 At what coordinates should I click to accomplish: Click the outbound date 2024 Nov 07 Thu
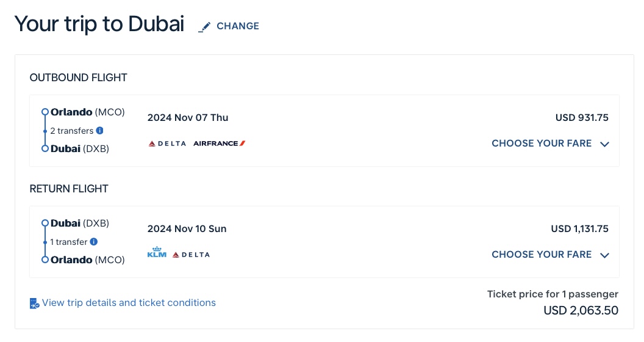[188, 118]
